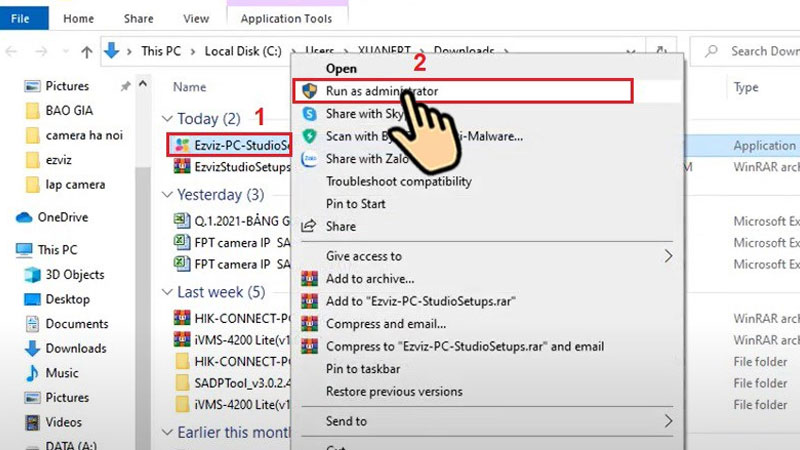The height and width of the screenshot is (450, 800).
Task: Select Pin to Start
Action: (x=356, y=204)
